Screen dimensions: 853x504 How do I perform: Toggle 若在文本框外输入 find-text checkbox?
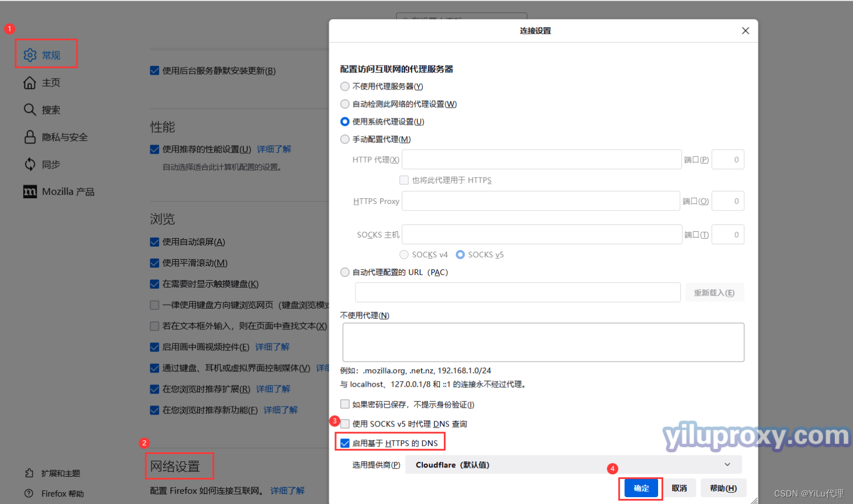tap(154, 326)
